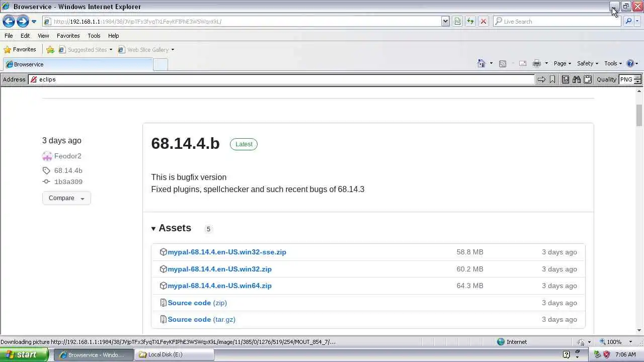The height and width of the screenshot is (362, 644).
Task: Open search provider options dropdown arrow
Action: point(637,22)
